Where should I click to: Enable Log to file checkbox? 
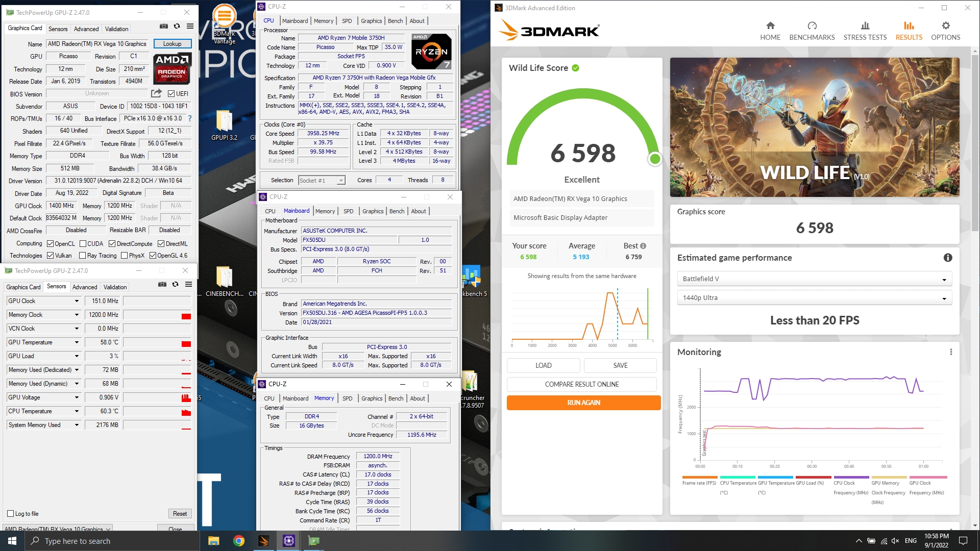click(x=10, y=514)
